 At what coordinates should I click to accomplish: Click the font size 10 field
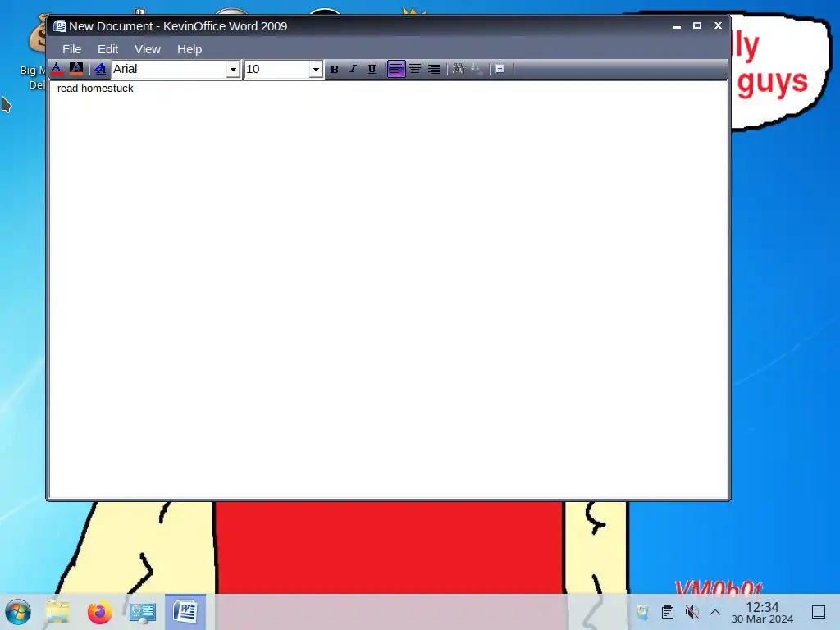(277, 69)
